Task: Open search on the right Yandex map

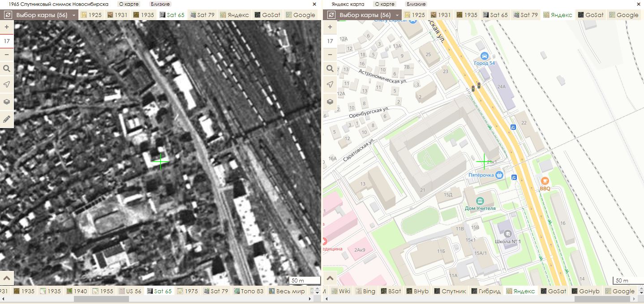Action: pos(330,69)
